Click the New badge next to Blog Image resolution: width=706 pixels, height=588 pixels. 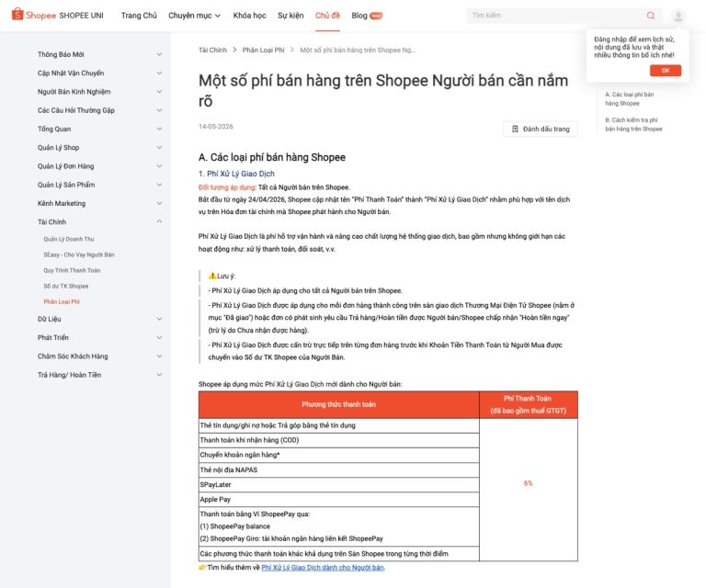376,16
